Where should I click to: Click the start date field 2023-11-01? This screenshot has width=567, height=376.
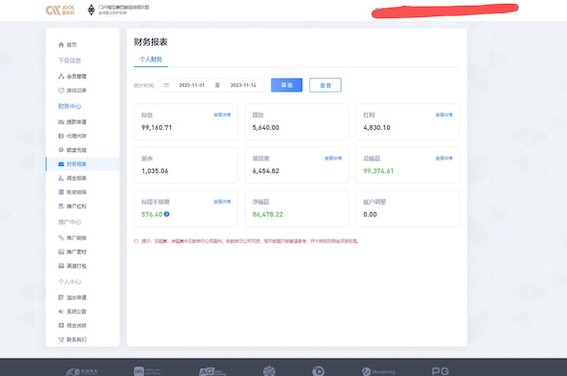[192, 85]
